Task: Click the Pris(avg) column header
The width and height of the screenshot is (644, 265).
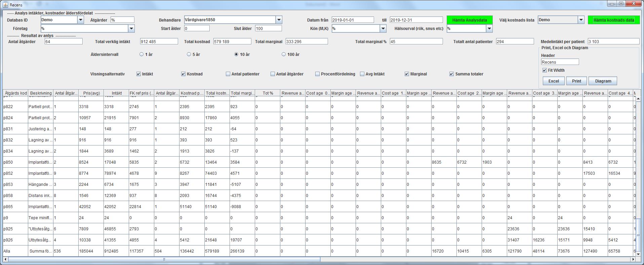Action: 91,93
